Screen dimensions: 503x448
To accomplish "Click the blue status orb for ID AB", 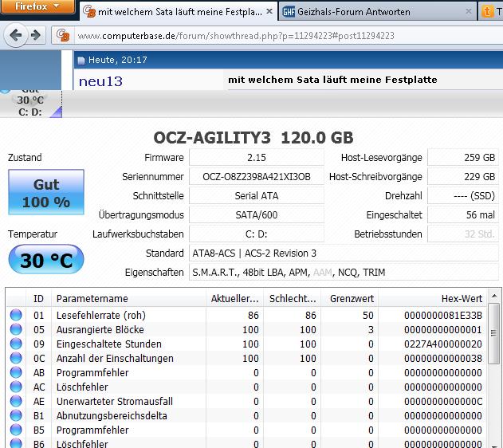I will point(16,372).
